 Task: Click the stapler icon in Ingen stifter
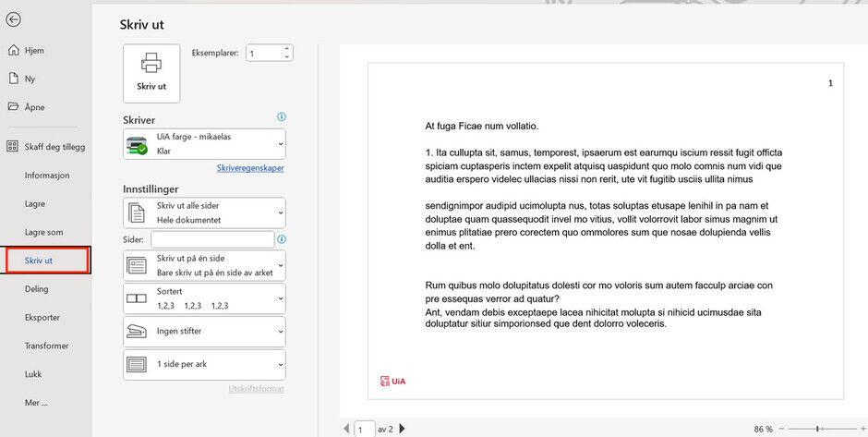tap(136, 331)
